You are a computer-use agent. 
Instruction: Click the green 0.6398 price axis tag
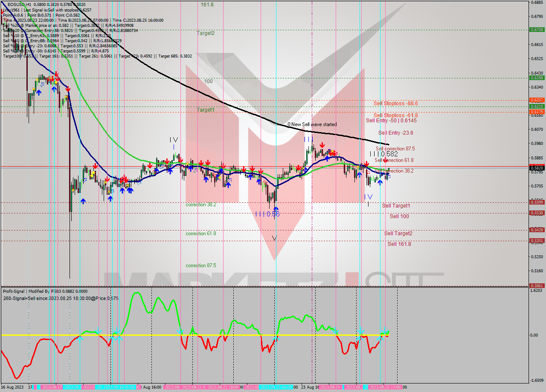coord(537,78)
